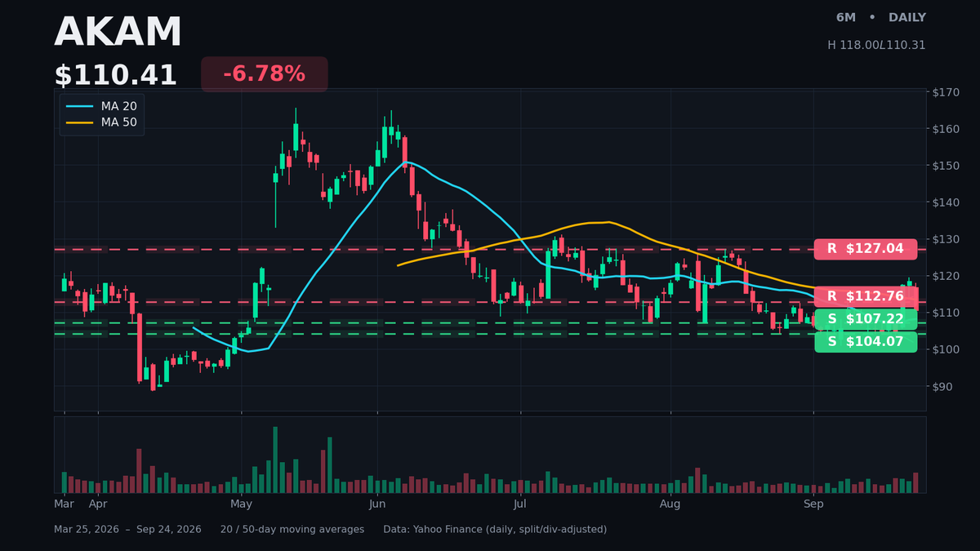Click the MA 20 legend entry
The image size is (980, 551).
pyautogui.click(x=101, y=106)
